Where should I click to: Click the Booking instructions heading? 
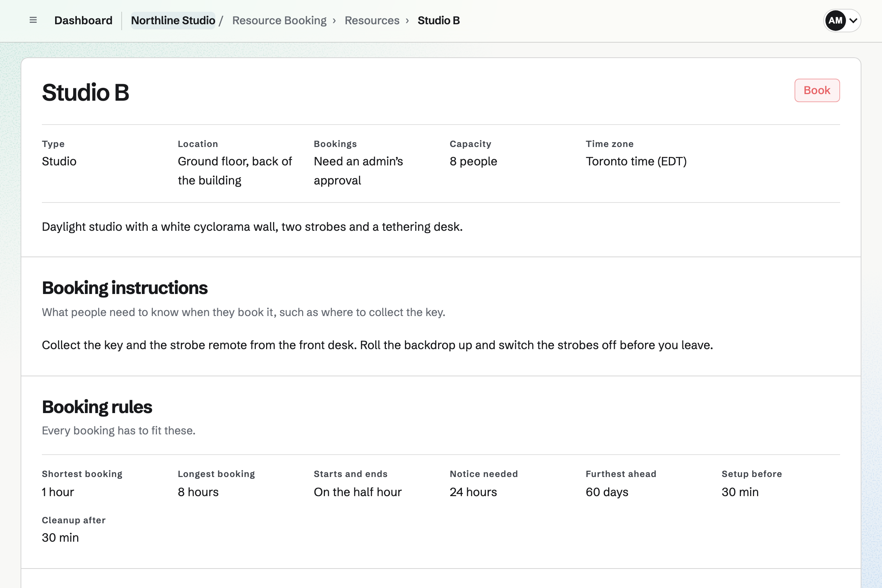pos(125,288)
